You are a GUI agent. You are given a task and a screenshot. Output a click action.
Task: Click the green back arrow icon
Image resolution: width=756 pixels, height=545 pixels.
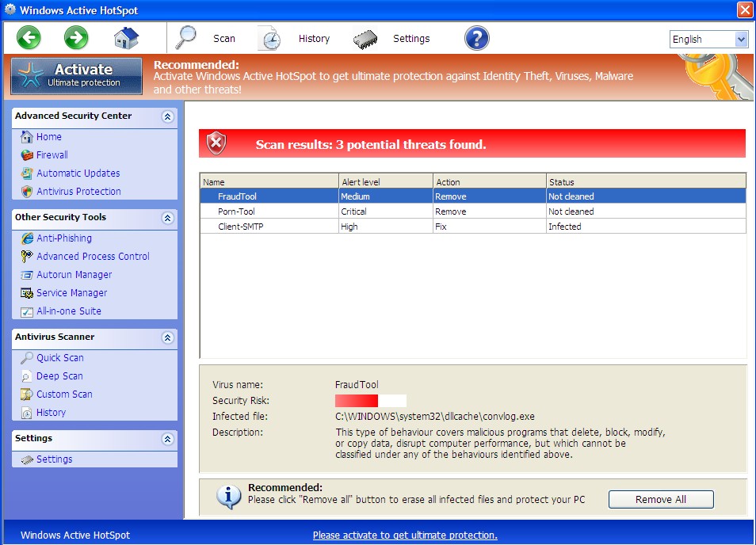coord(29,37)
